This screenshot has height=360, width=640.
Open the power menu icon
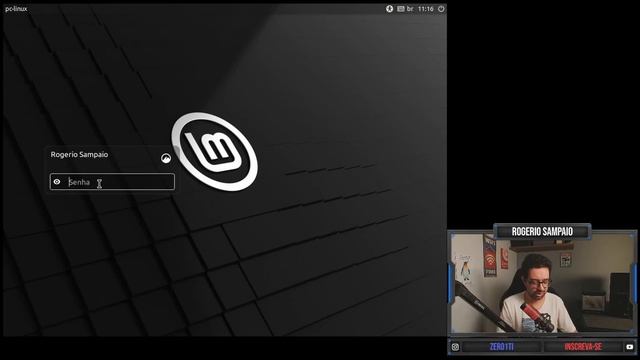tap(441, 9)
